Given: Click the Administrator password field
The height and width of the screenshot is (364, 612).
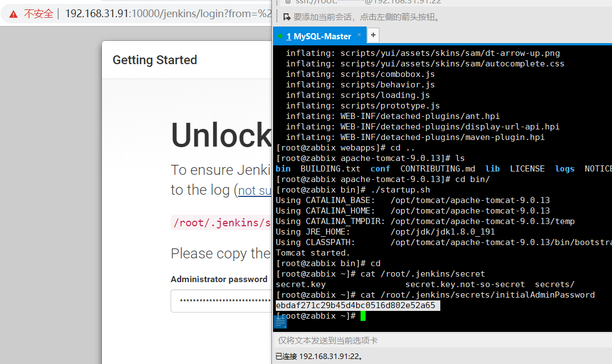Looking at the screenshot, I should pos(221,300).
